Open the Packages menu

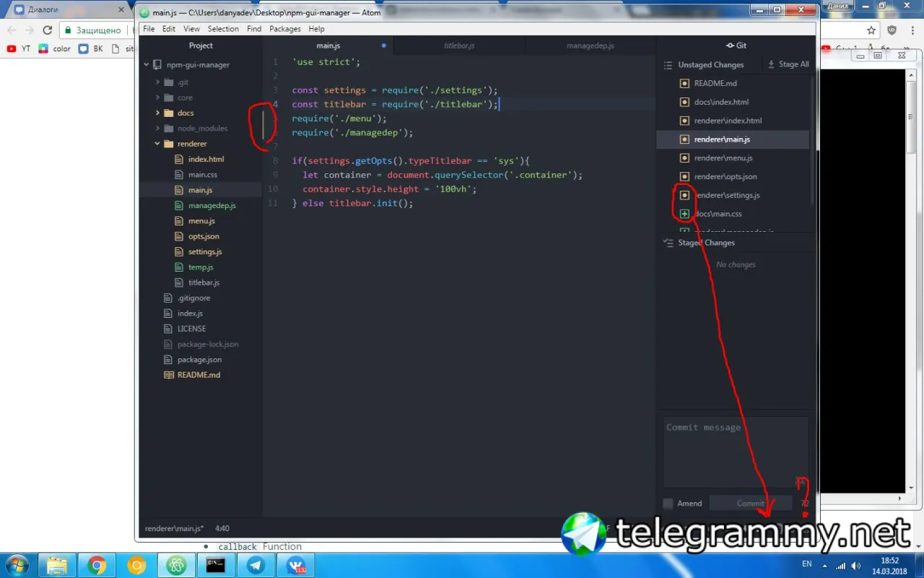pyautogui.click(x=285, y=29)
